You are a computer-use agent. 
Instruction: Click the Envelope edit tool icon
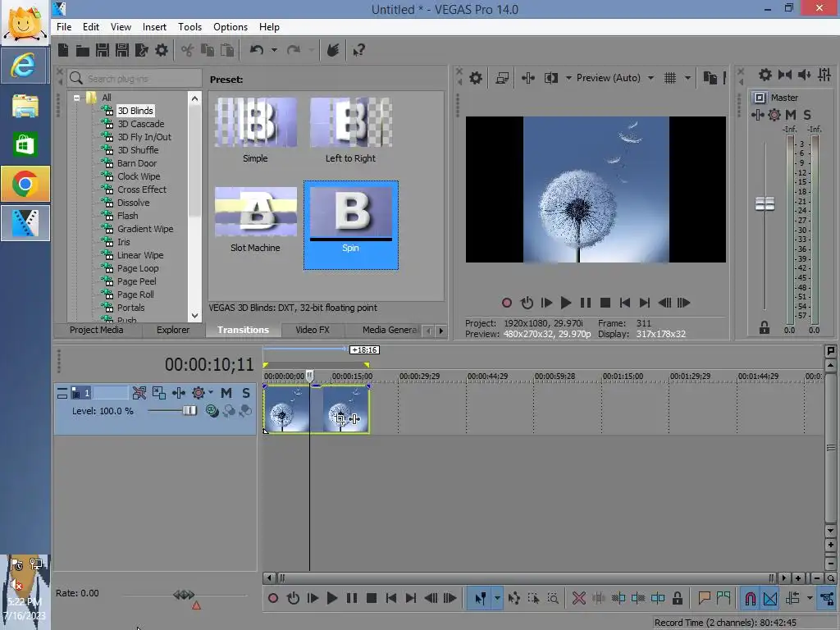(x=514, y=598)
